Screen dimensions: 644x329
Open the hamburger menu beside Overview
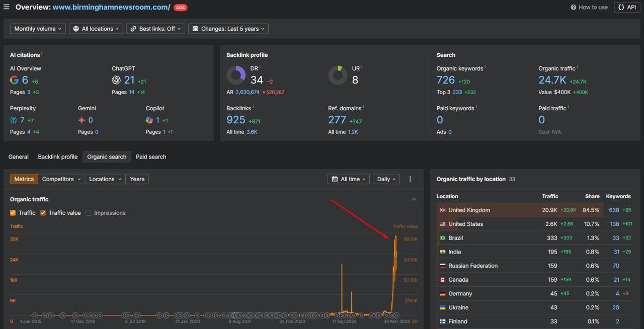pos(7,7)
